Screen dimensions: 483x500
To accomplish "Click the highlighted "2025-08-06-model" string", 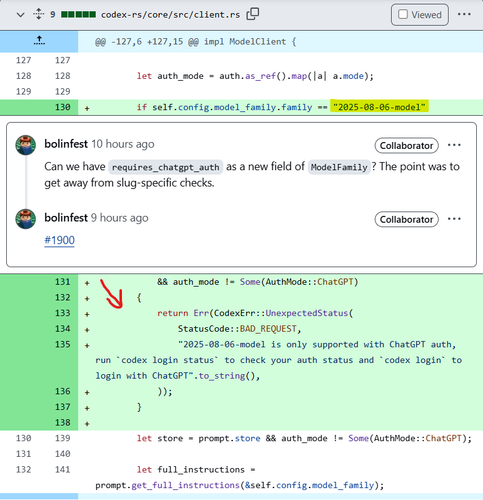I will [379, 107].
